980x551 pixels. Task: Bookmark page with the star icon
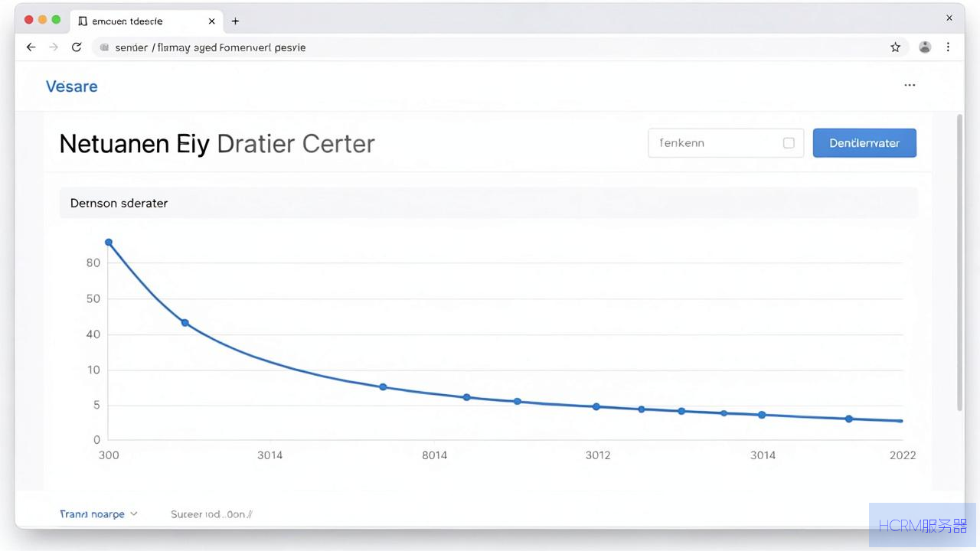895,47
